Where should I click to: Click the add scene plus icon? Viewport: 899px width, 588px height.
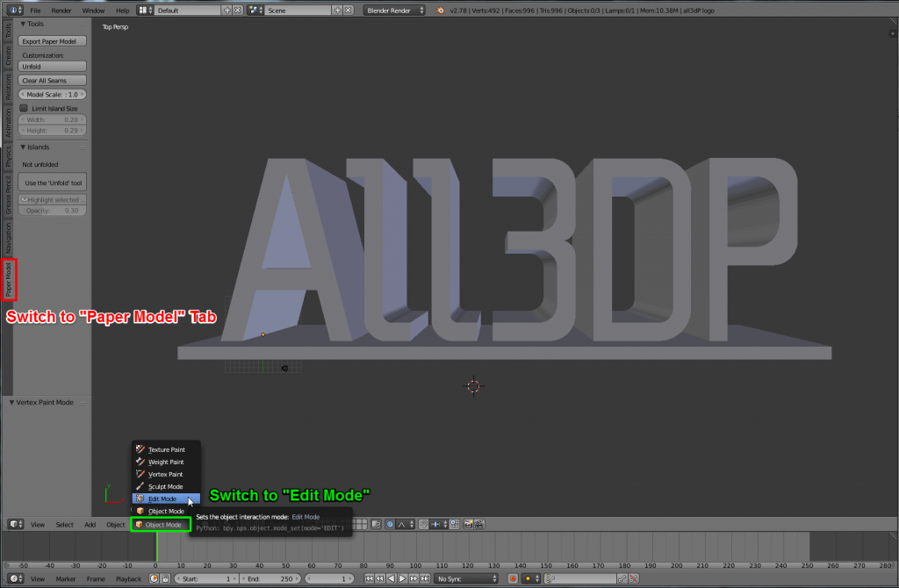pos(337,10)
